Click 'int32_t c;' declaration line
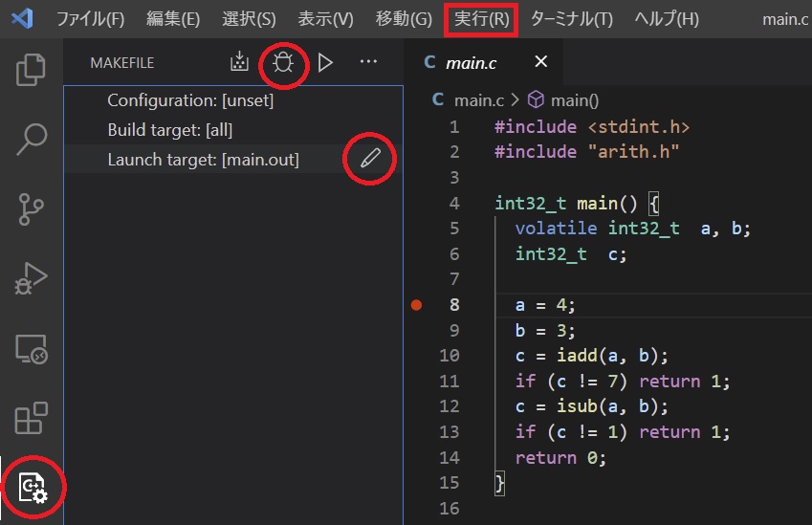The image size is (812, 525). pyautogui.click(x=571, y=254)
